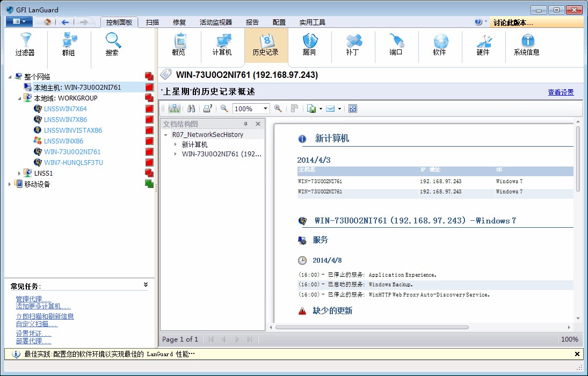
Task: Click the 查看设置 link
Action: pos(561,92)
